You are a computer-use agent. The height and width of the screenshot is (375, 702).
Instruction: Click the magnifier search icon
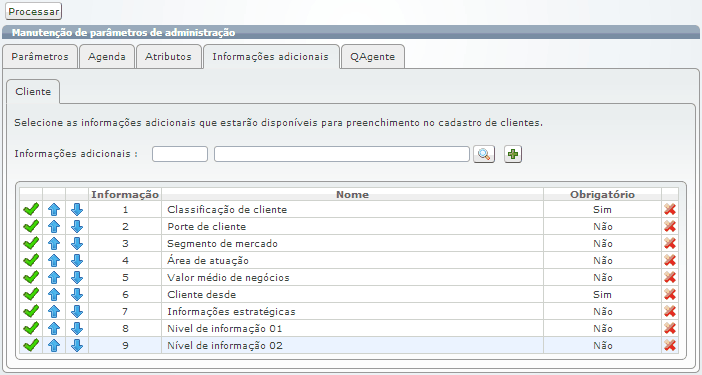(484, 154)
